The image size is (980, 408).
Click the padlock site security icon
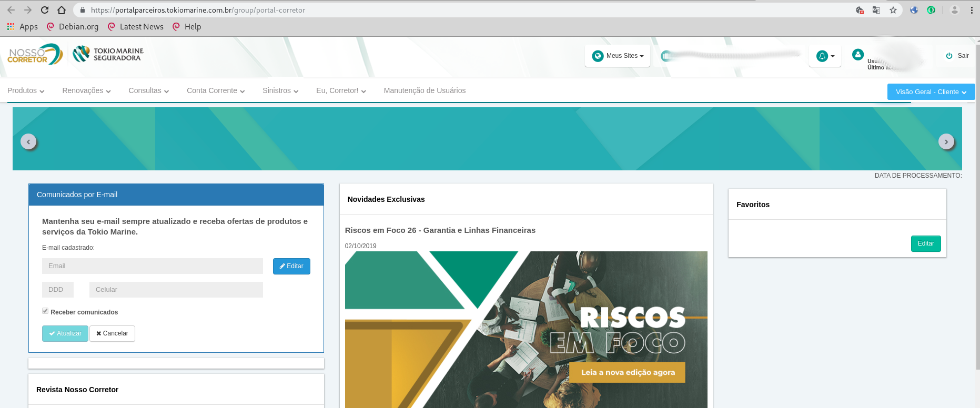pos(83,10)
